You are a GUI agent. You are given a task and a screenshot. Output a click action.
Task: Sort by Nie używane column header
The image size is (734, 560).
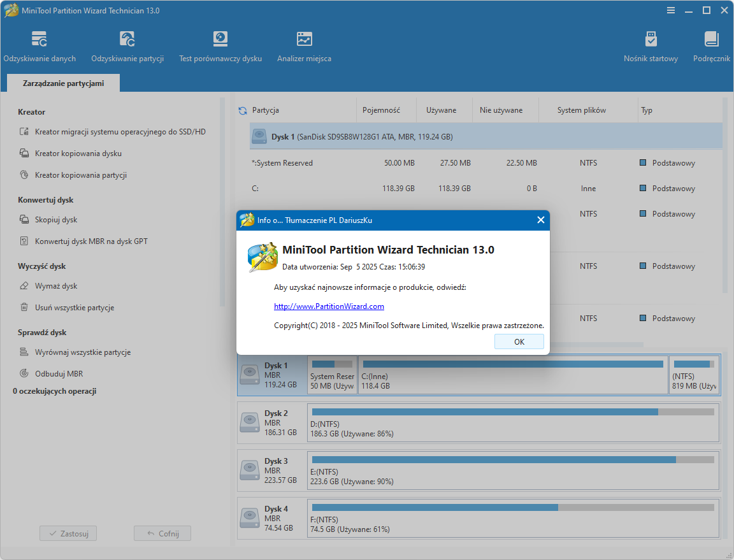point(501,110)
